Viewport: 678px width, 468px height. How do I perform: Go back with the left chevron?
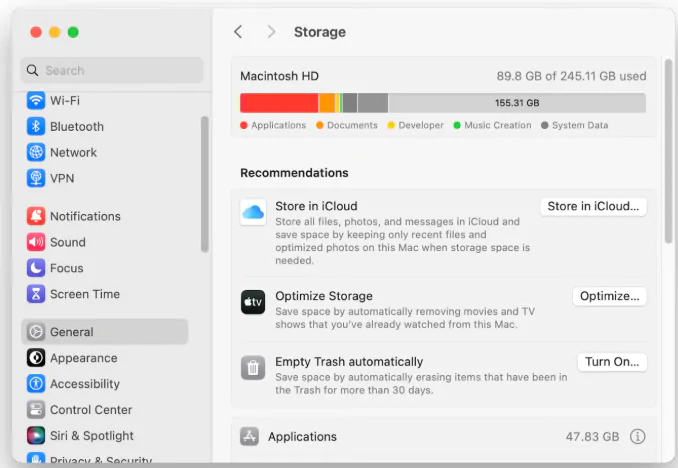pos(238,32)
